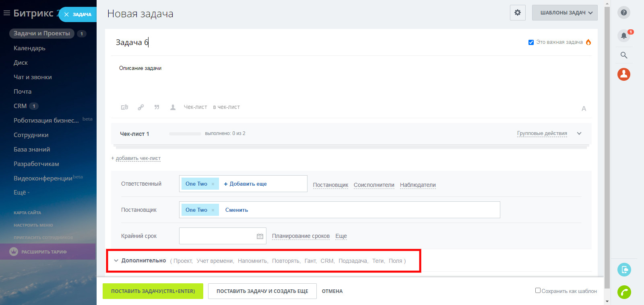Insert quote via quotation icon
This screenshot has height=305, width=644.
pos(157,107)
